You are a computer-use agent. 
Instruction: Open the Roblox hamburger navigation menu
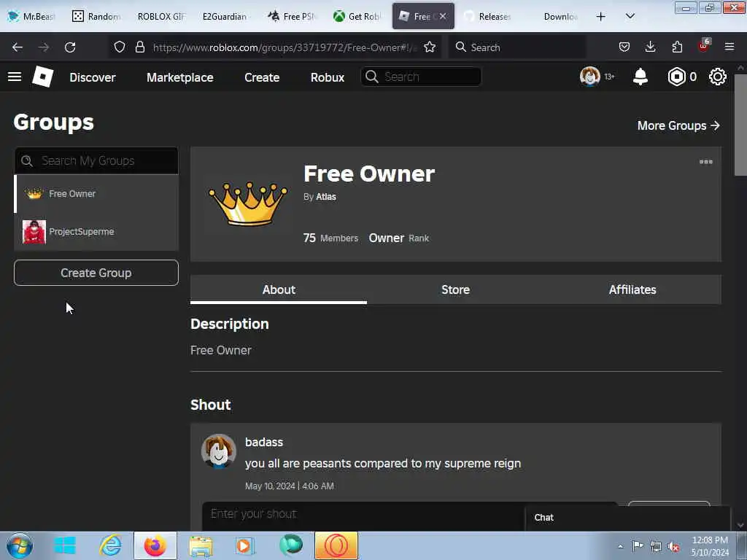(x=15, y=77)
